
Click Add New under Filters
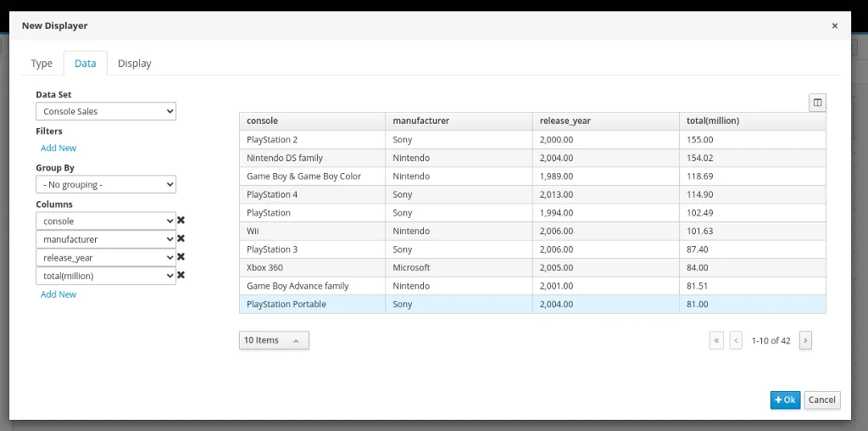coord(58,148)
